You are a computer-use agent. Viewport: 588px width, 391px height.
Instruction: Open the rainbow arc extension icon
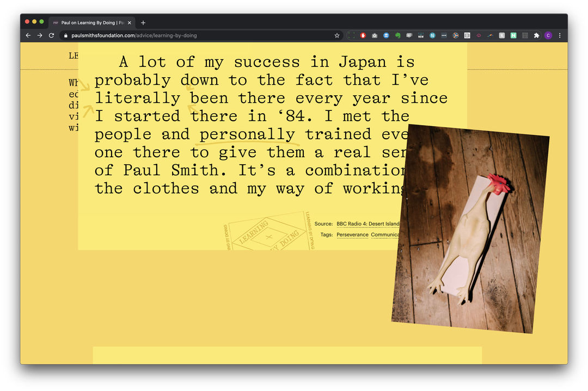click(490, 35)
